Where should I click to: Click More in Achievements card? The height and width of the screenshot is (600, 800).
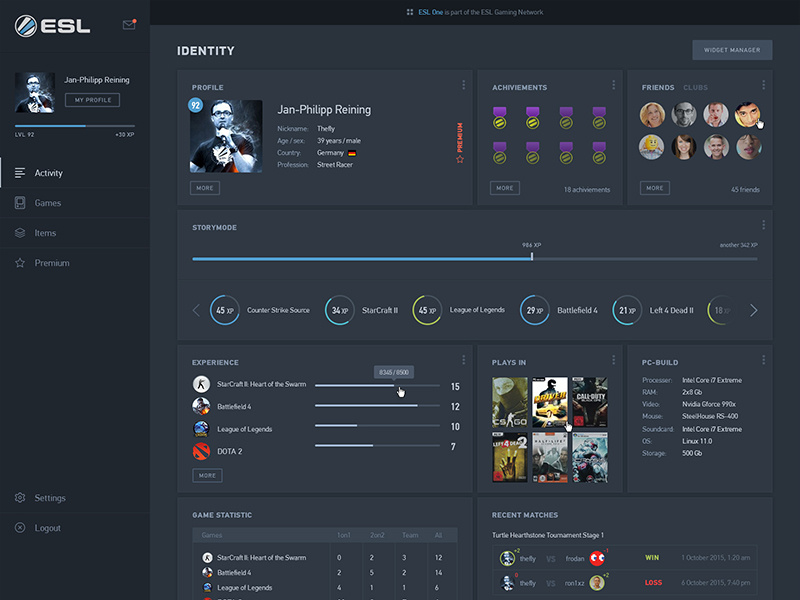tap(505, 188)
